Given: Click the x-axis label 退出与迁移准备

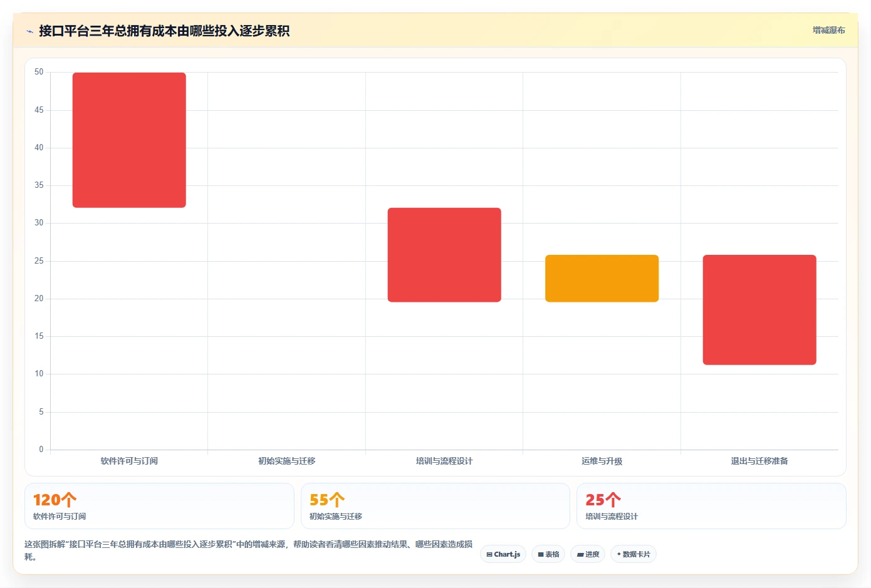Looking at the screenshot, I should pyautogui.click(x=759, y=461).
